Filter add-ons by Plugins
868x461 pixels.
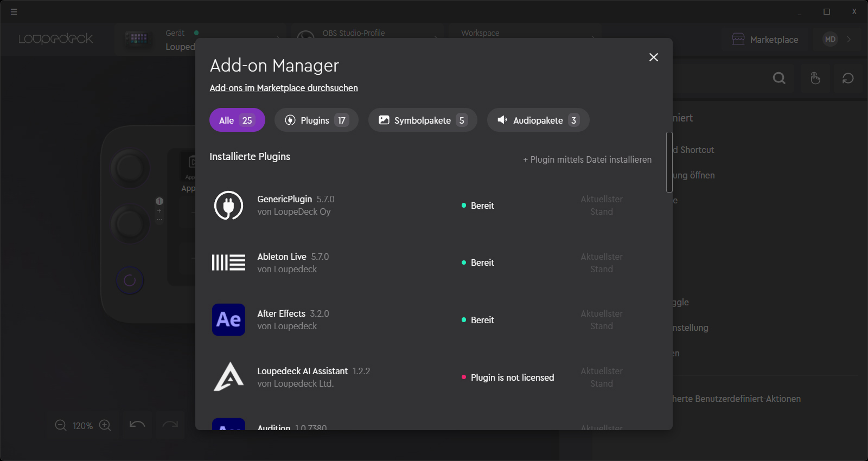pos(316,120)
